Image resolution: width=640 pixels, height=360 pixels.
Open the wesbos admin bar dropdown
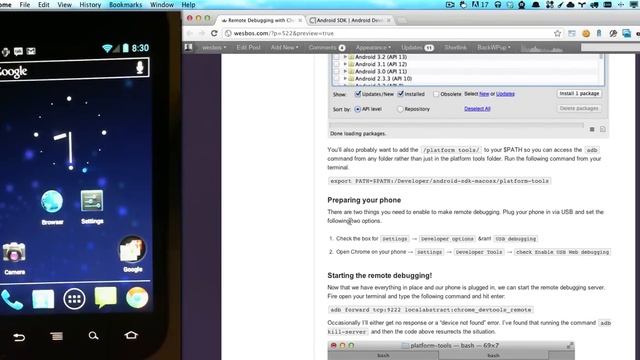[214, 47]
